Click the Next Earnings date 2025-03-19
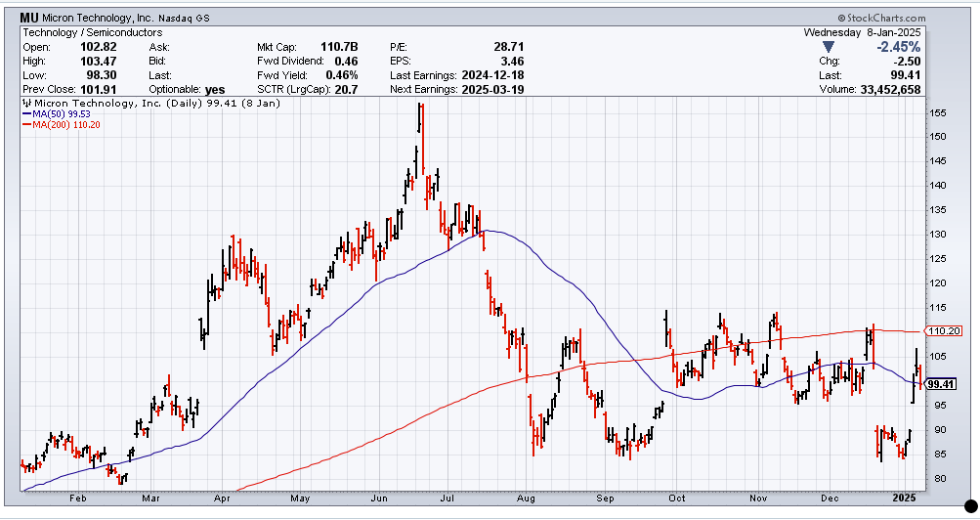 [x=493, y=89]
